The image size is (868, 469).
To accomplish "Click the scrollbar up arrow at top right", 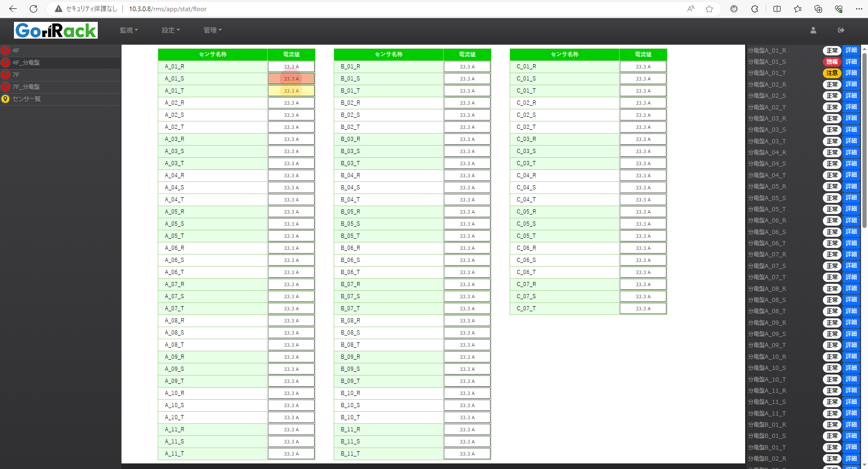I will pos(865,48).
